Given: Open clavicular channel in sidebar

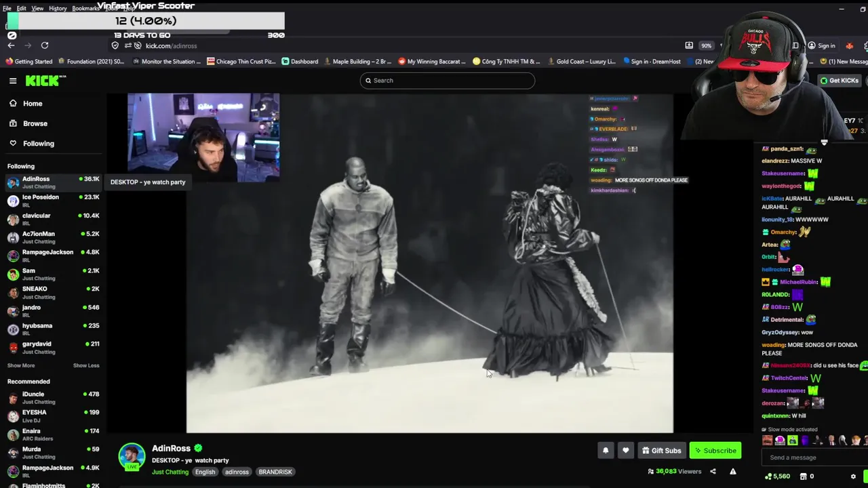Looking at the screenshot, I should pyautogui.click(x=53, y=219).
